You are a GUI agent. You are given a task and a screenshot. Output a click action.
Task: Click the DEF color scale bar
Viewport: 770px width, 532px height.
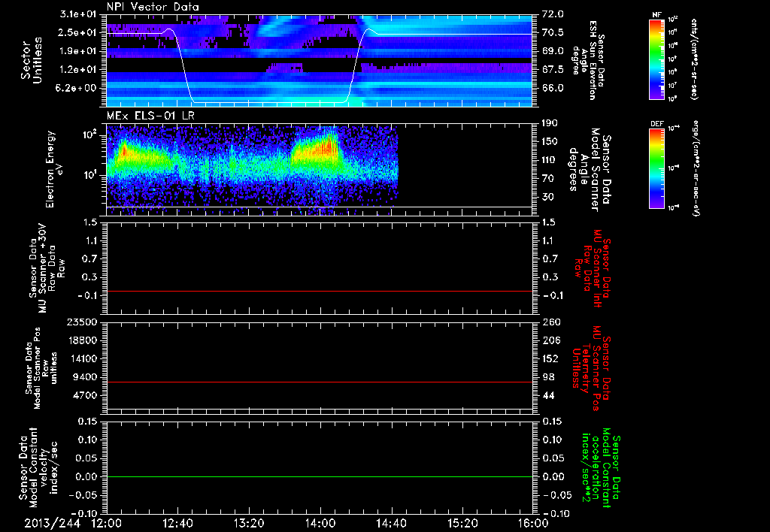click(656, 167)
